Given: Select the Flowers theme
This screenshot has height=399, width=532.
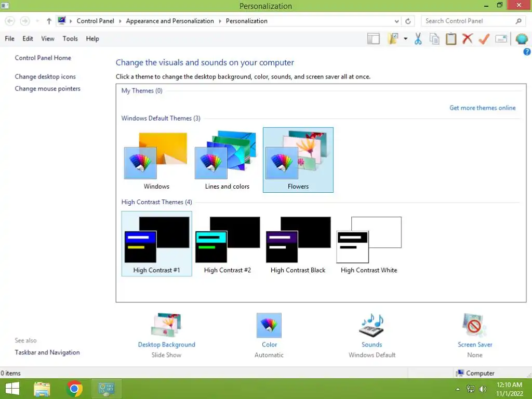Looking at the screenshot, I should [x=298, y=160].
